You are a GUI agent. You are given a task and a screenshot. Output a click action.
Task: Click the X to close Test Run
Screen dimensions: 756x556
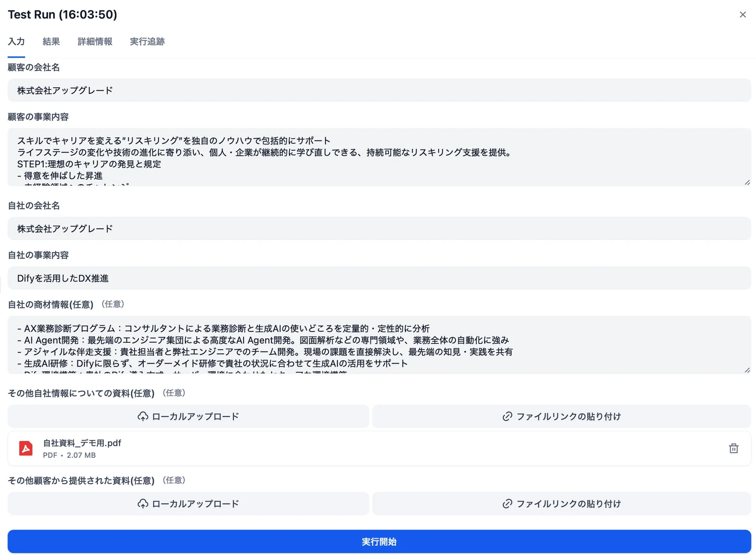pyautogui.click(x=743, y=14)
